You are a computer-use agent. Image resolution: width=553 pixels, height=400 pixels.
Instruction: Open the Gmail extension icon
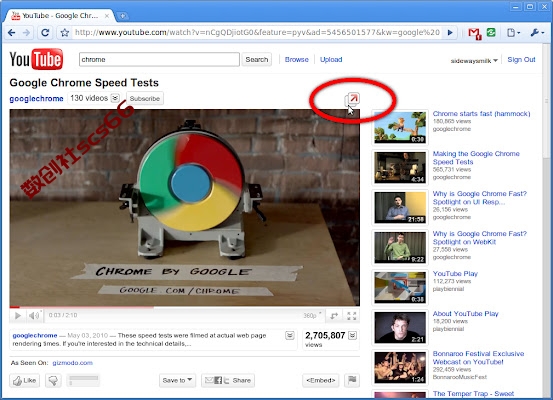pos(474,33)
